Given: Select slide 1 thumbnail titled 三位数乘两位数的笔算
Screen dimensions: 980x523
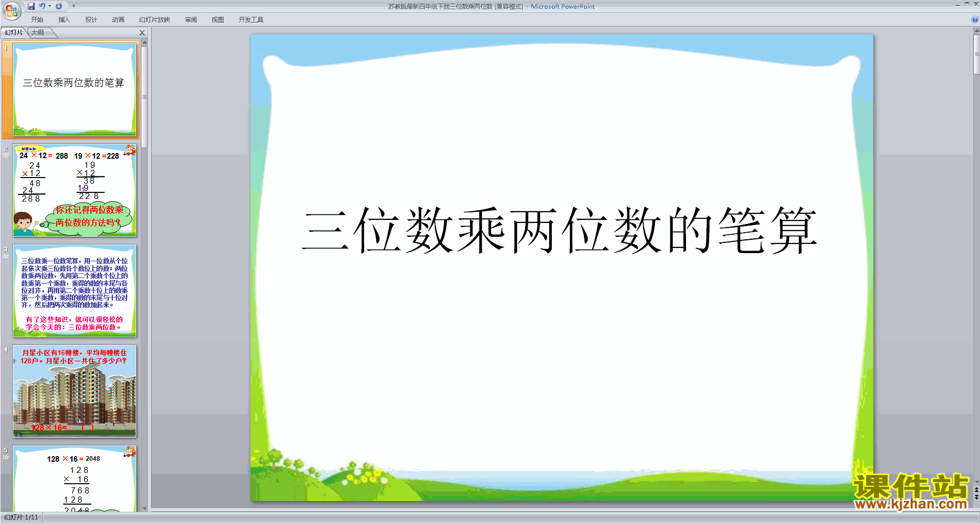Looking at the screenshot, I should [x=75, y=89].
